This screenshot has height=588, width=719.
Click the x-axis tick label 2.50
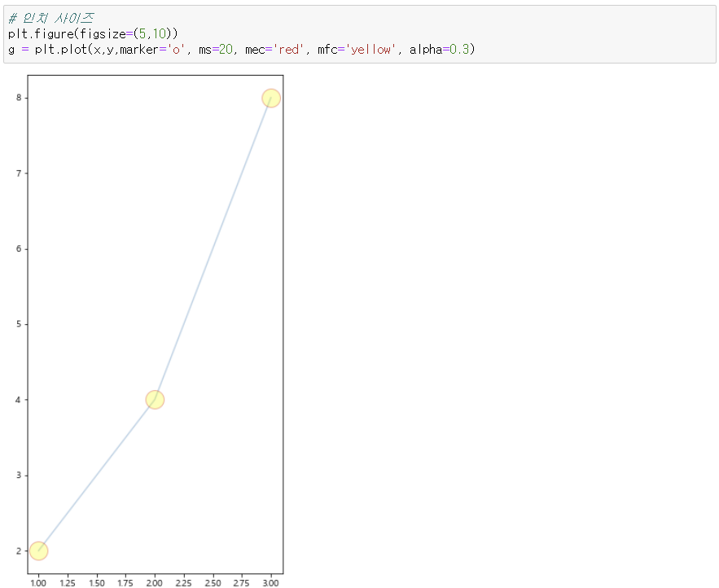click(213, 583)
